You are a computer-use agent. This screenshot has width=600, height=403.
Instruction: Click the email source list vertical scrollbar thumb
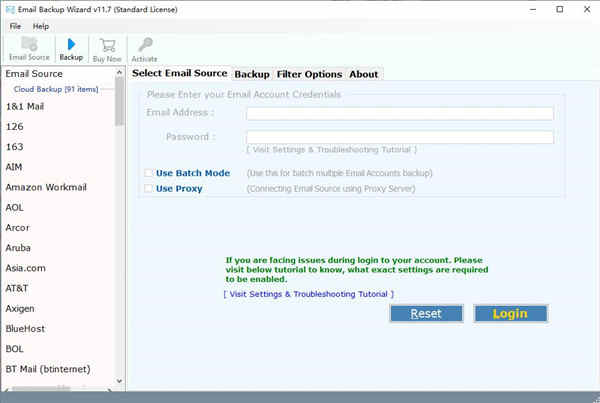click(119, 101)
